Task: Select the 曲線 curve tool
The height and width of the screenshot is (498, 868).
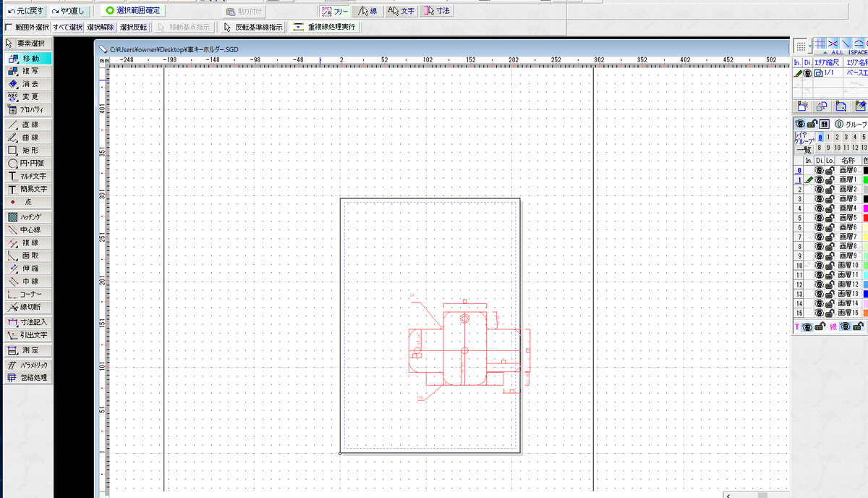Action: click(27, 138)
